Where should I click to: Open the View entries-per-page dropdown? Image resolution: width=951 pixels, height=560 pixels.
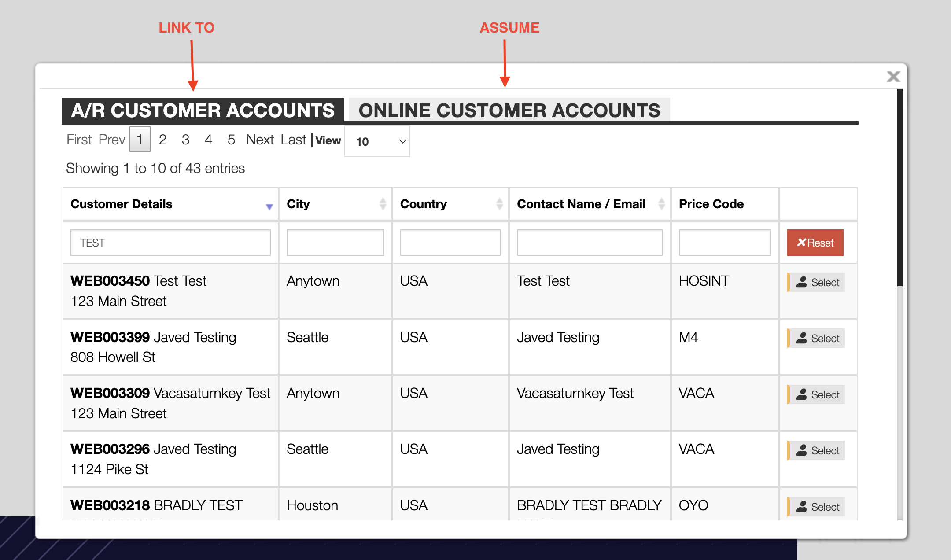(377, 141)
